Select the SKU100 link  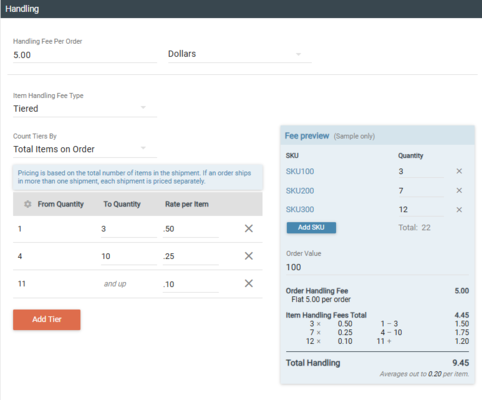point(300,171)
